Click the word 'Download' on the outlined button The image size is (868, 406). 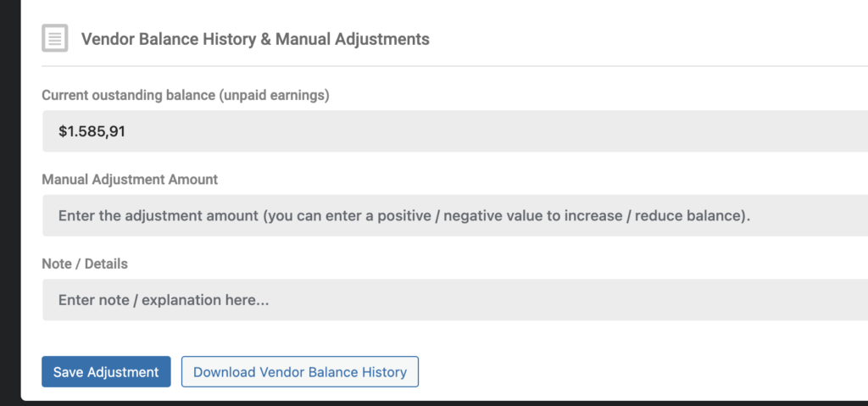point(224,371)
